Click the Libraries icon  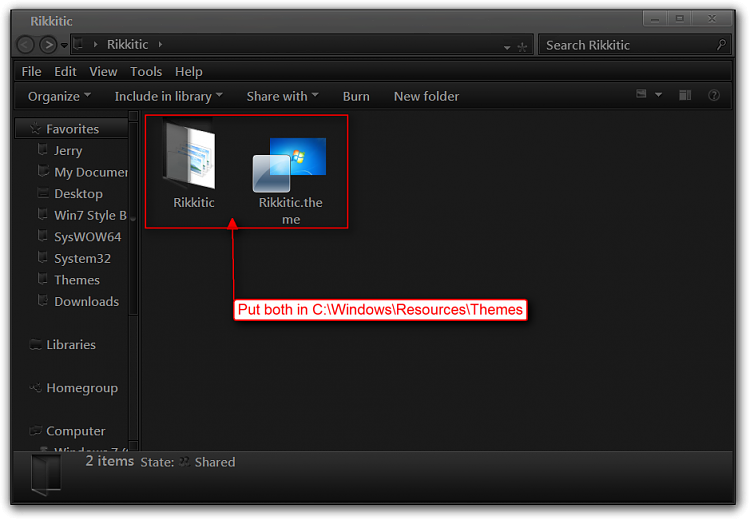(35, 344)
